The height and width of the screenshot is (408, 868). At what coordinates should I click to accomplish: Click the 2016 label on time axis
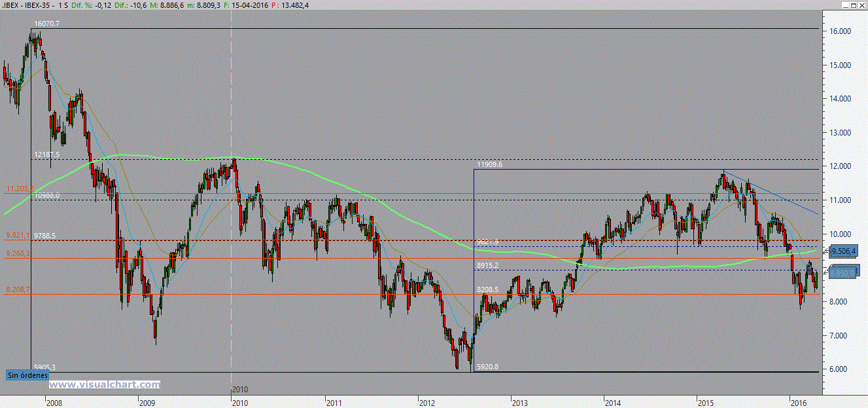[797, 402]
